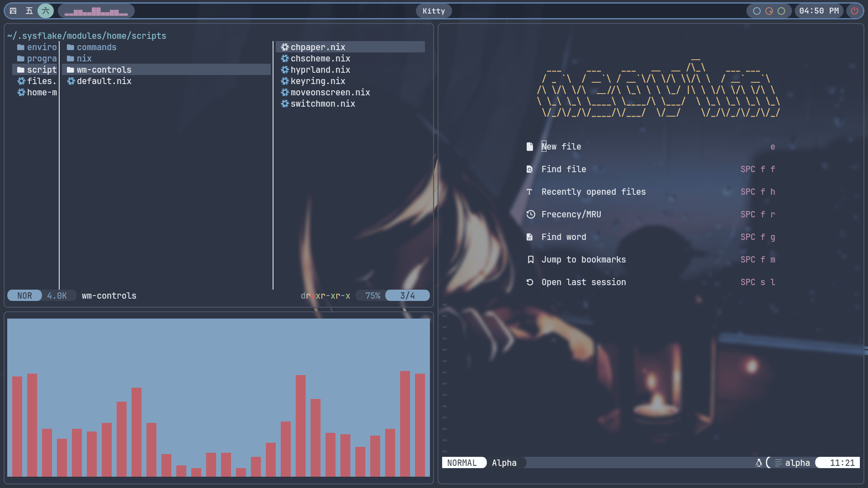868x488 pixels.
Task: Switch to workspace 四
Action: pos(13,11)
